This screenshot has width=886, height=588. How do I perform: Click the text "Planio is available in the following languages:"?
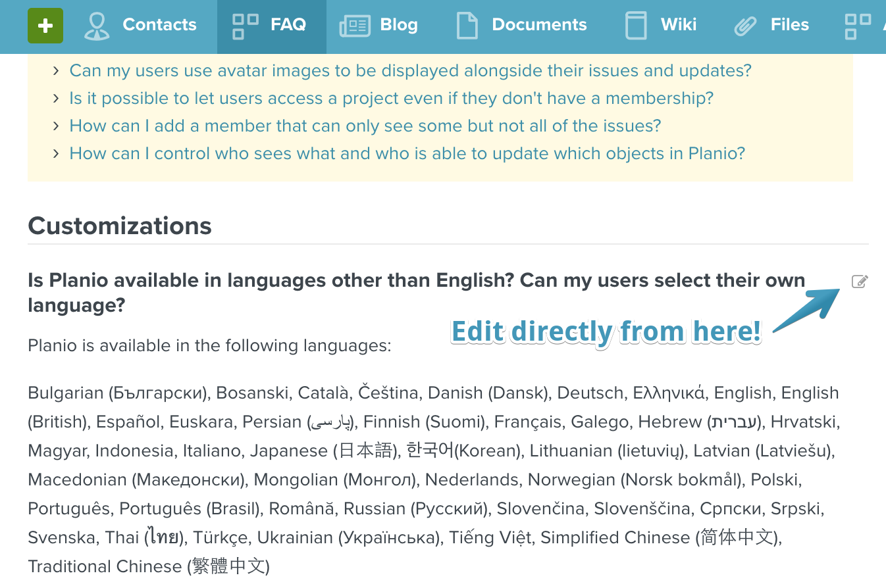click(209, 345)
